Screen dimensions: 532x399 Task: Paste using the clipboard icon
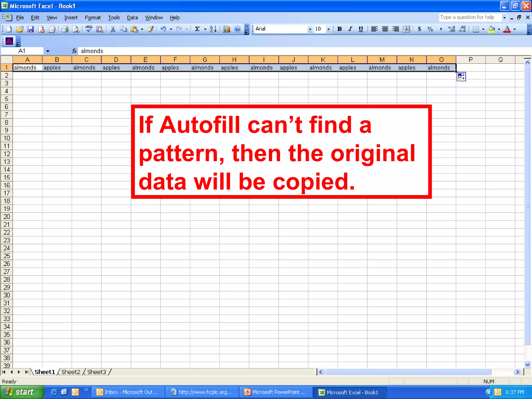pyautogui.click(x=134, y=29)
